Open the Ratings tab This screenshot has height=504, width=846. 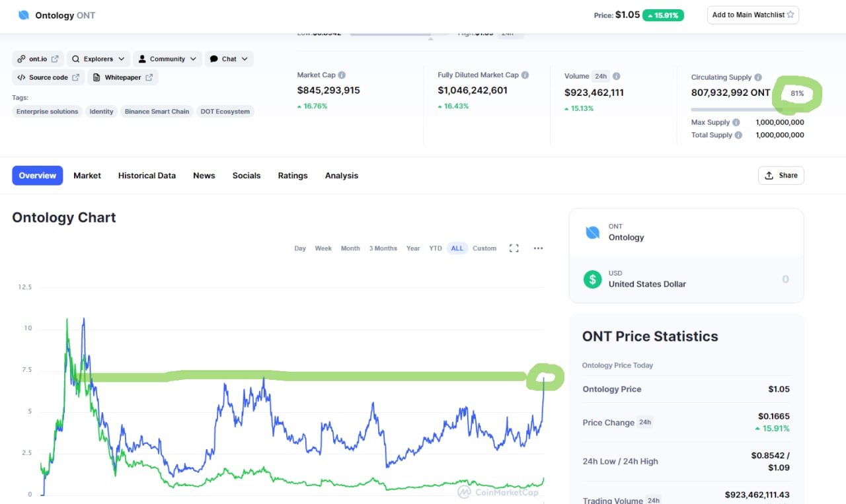(x=293, y=176)
